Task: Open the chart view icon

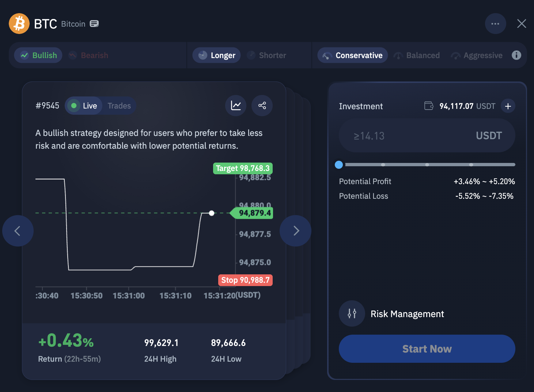Action: pos(236,106)
